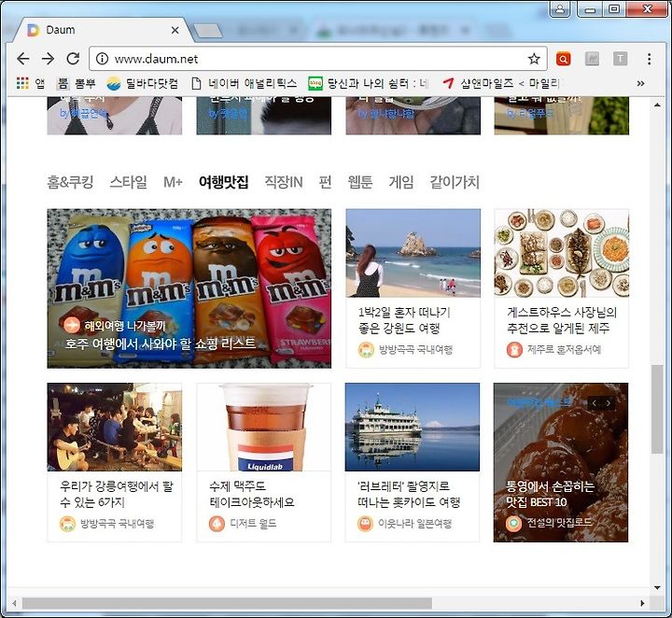
Task: Switch to the 같이가치 category tab
Action: pos(455,182)
